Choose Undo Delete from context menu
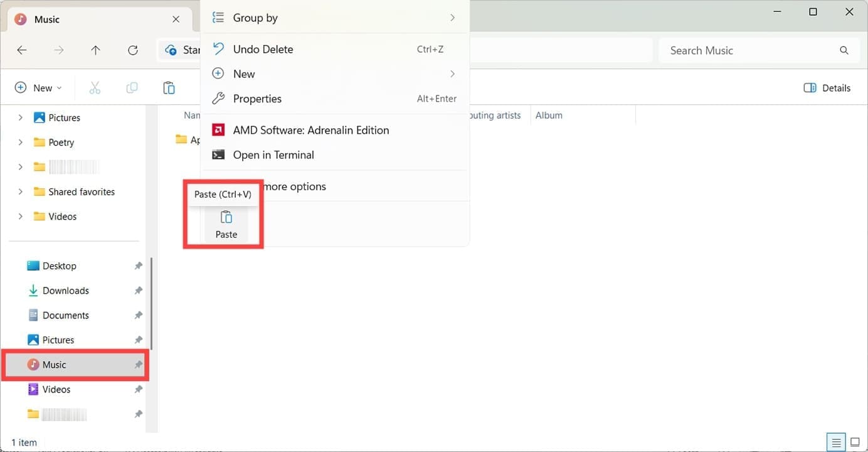The image size is (868, 452). tap(334, 49)
